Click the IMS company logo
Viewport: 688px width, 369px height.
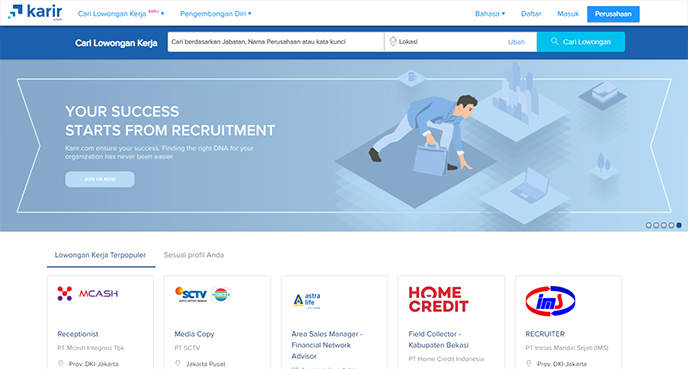(550, 301)
